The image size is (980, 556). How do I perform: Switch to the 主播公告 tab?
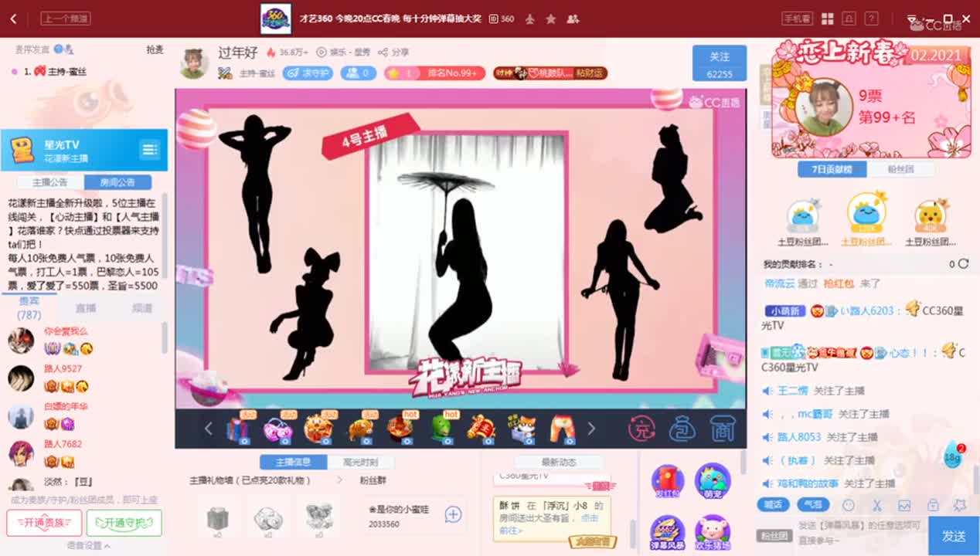[50, 182]
